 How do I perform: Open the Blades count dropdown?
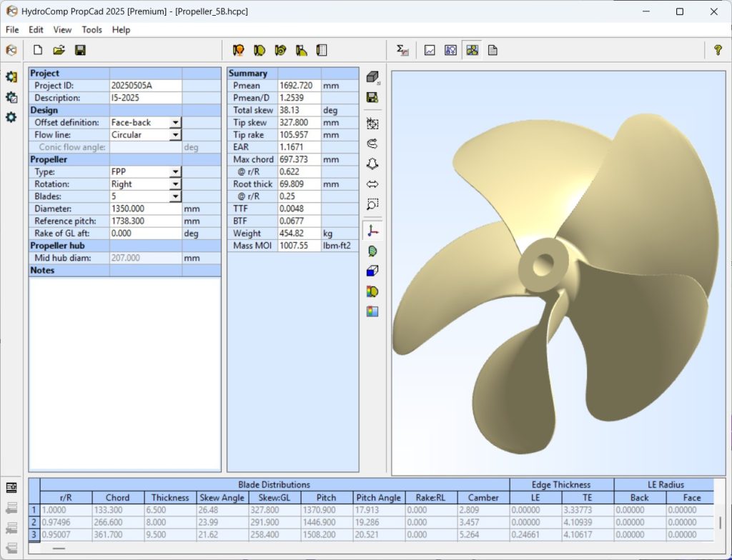(175, 196)
